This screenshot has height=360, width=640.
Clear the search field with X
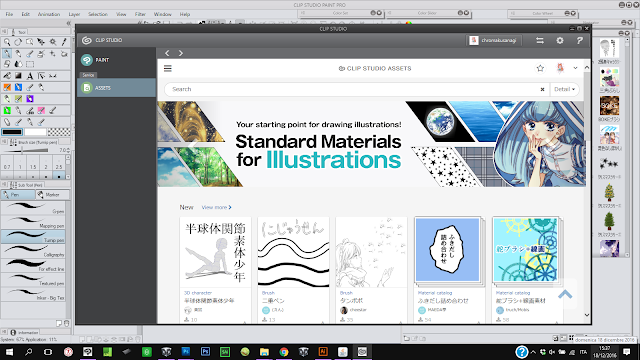coord(542,89)
